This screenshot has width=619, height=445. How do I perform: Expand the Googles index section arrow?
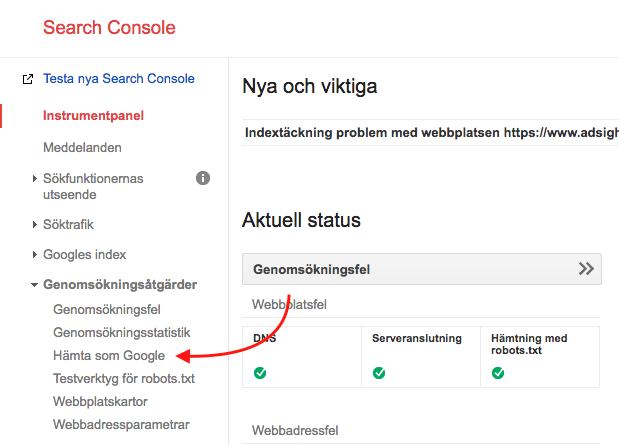point(35,255)
